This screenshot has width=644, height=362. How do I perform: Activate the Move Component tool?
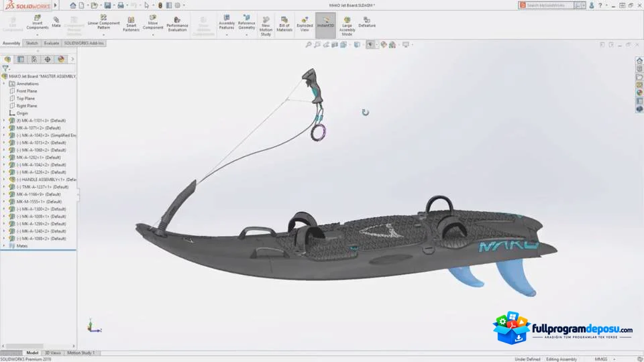(x=153, y=22)
